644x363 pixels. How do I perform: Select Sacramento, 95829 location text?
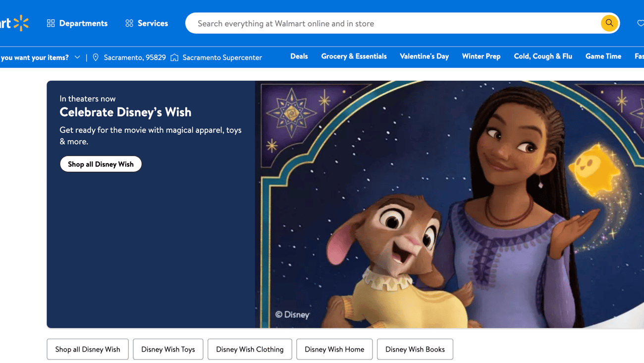pyautogui.click(x=135, y=58)
